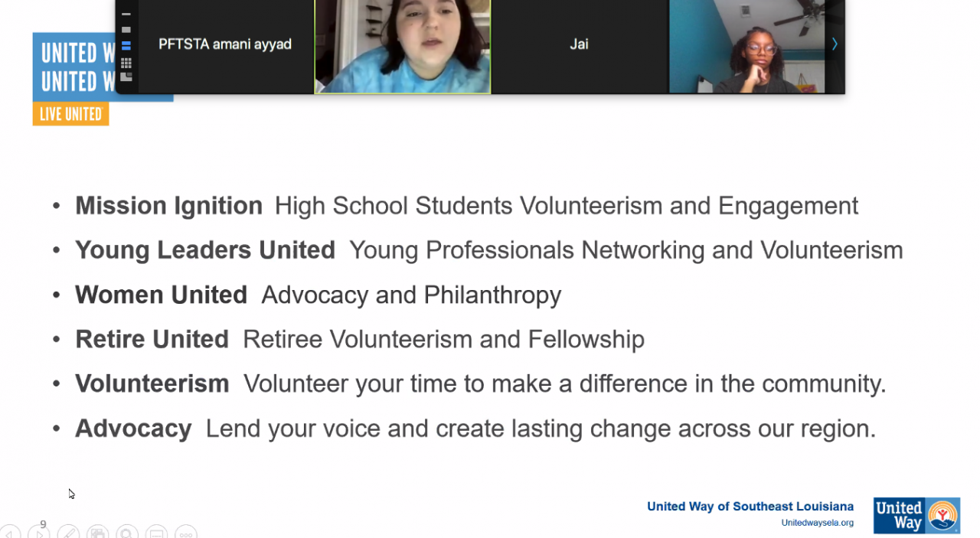Go to the previous slide

point(11,533)
